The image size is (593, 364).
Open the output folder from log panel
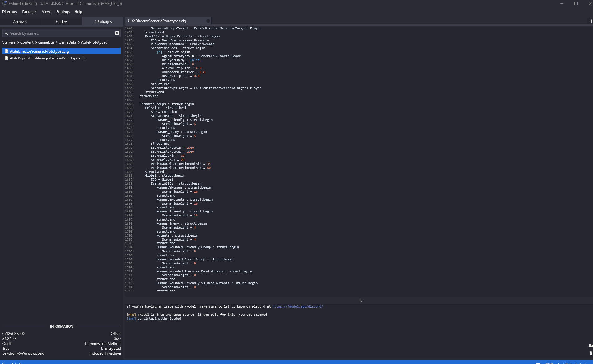coord(590,346)
